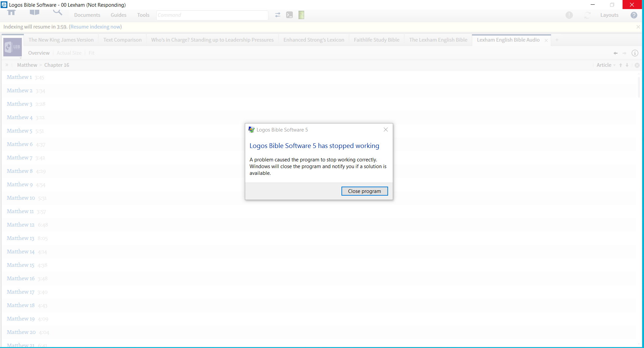Open the Search magnifier icon
The image size is (644, 348).
[x=58, y=12]
